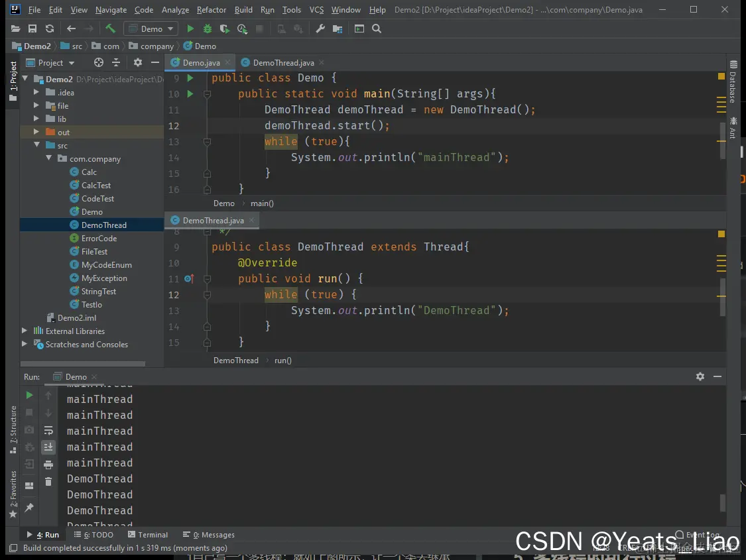Click the Search Everywhere magnifier icon
This screenshot has width=746, height=560.
coord(377,28)
